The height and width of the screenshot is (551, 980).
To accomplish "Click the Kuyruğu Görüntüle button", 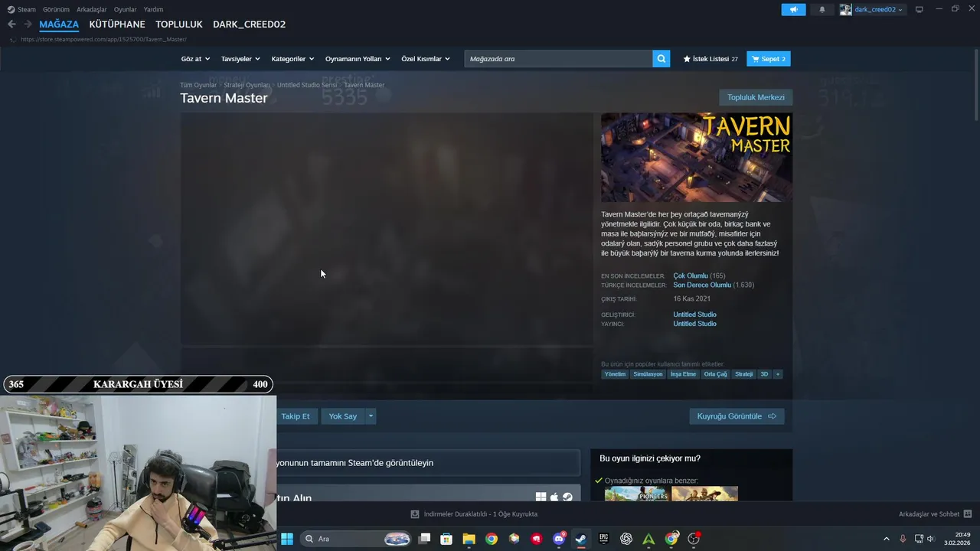I will click(737, 416).
